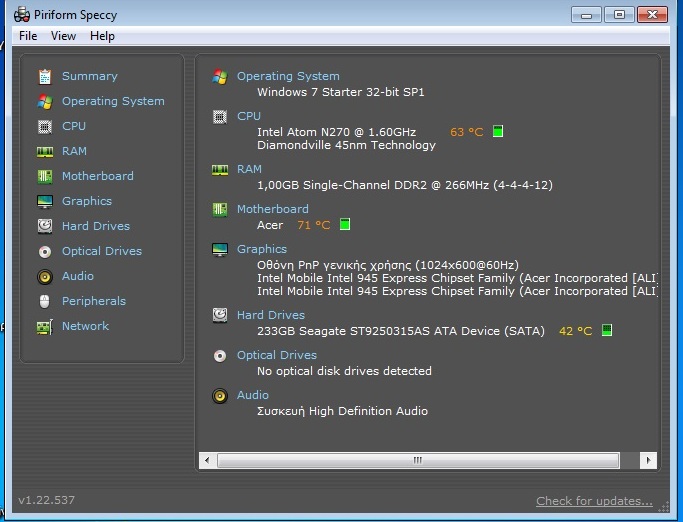Open Network section from sidebar

(85, 326)
